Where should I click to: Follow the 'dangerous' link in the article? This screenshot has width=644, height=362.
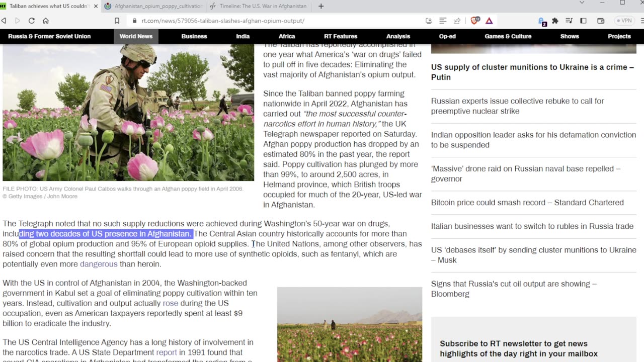(99, 264)
